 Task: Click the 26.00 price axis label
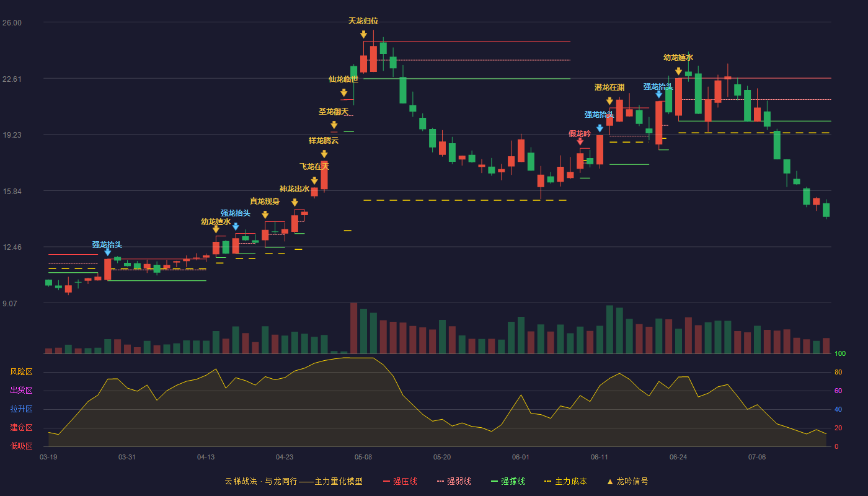tap(12, 23)
